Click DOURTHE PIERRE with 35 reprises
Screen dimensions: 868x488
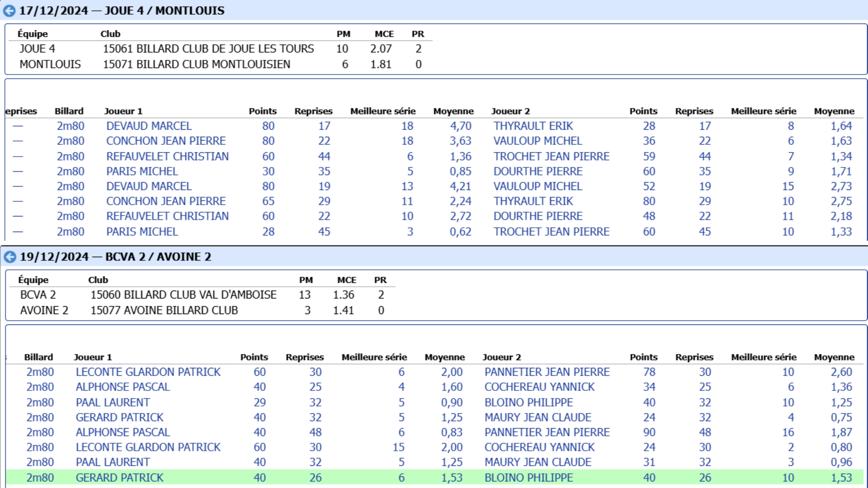(x=538, y=171)
